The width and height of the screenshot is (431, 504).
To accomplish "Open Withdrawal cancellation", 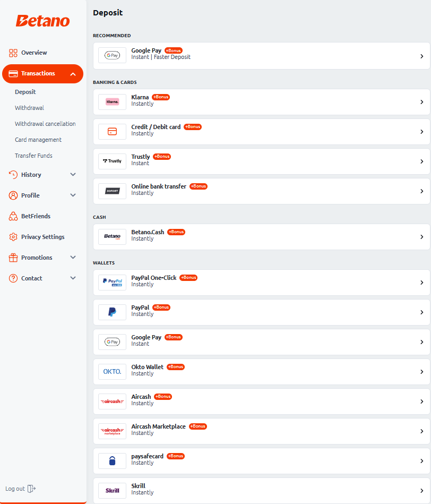I will pyautogui.click(x=45, y=124).
